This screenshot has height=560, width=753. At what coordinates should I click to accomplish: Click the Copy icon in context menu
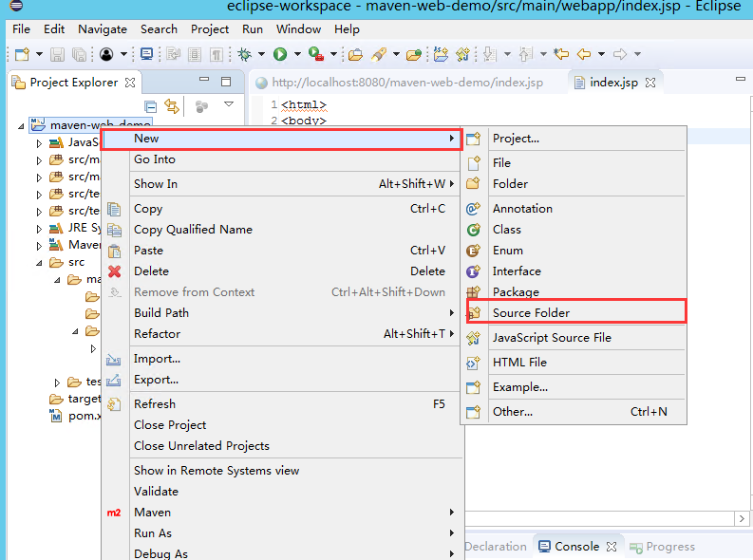coord(114,209)
